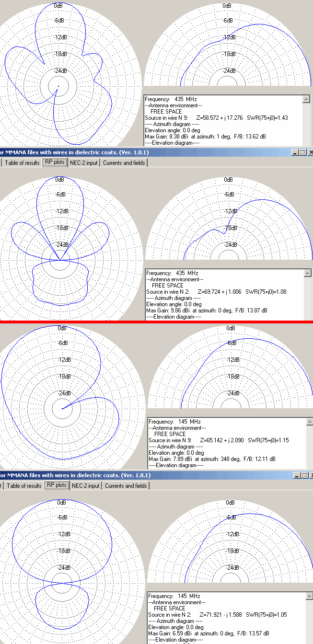Open Currents and fields tab in lower window
This screenshot has height=644, width=313.
coord(126,486)
